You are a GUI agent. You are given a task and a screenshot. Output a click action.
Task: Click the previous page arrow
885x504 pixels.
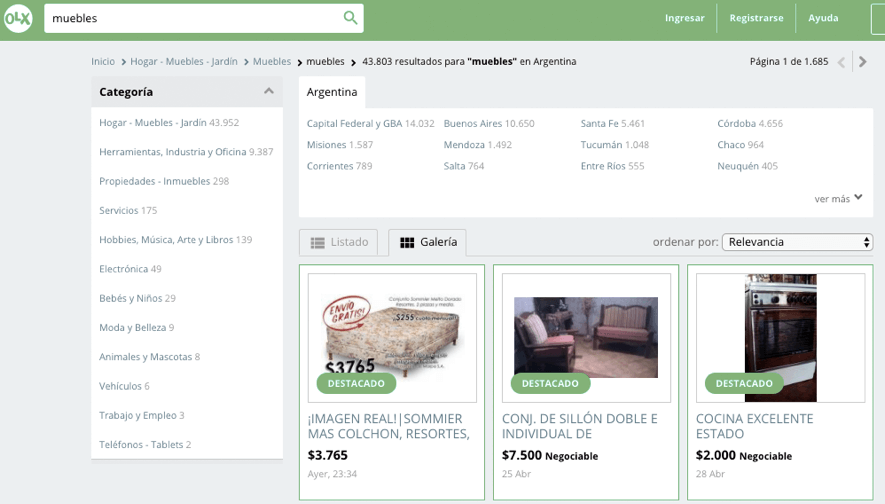842,62
